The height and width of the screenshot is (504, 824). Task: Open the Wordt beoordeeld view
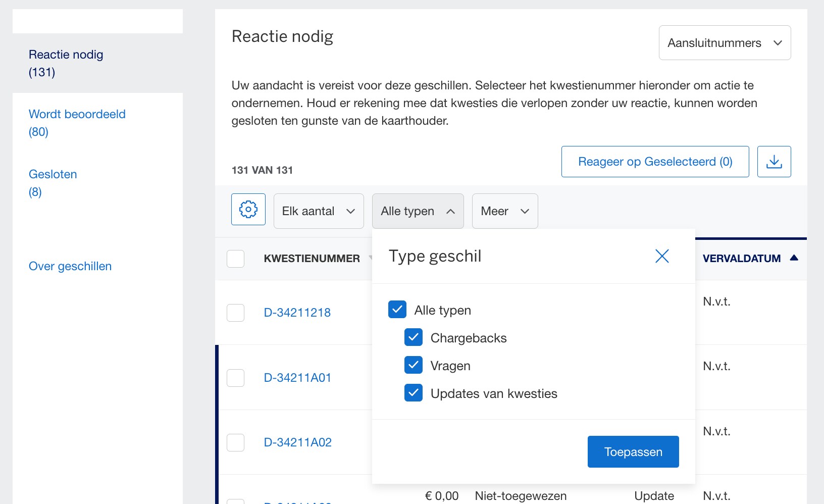click(77, 114)
